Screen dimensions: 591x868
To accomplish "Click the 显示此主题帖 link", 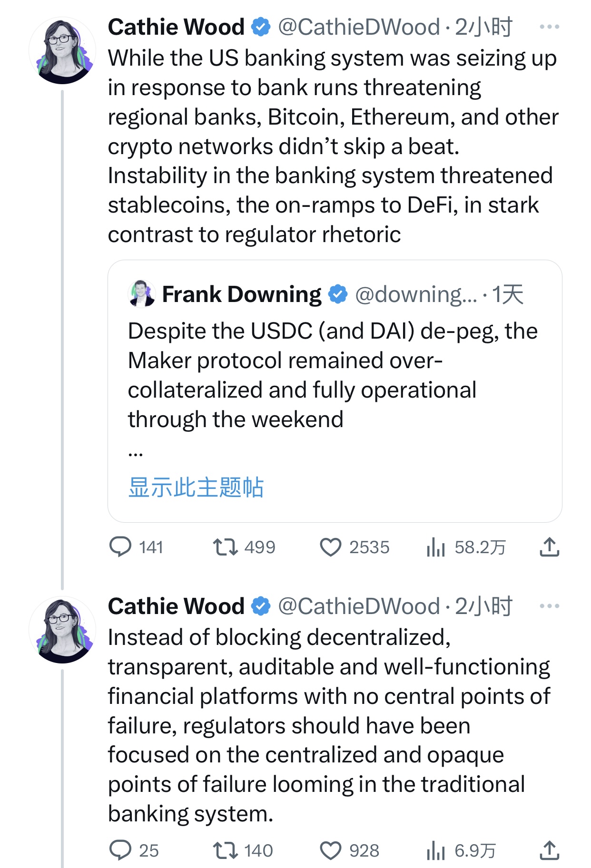I will coord(196,488).
